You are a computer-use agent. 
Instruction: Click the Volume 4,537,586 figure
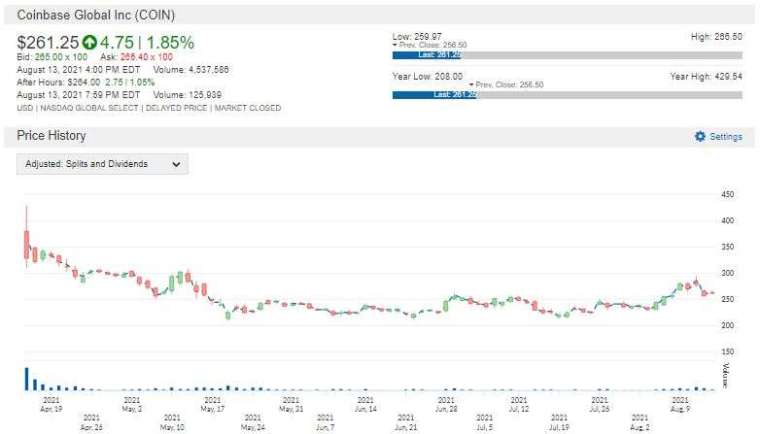click(190, 69)
